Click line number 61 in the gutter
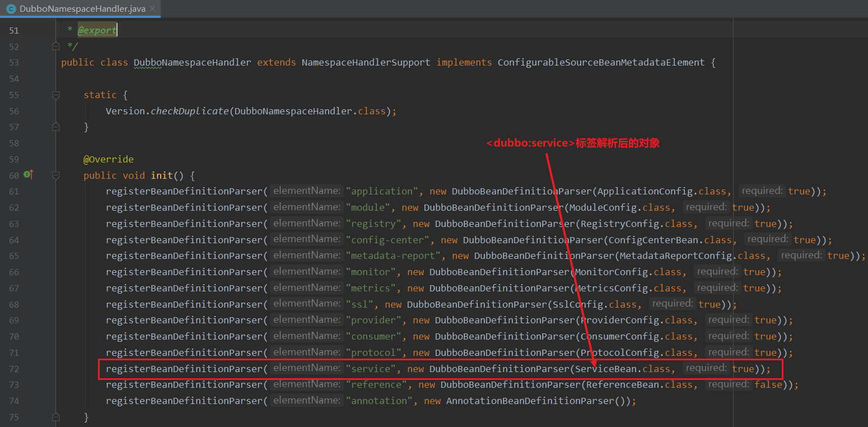The height and width of the screenshot is (427, 868). [x=13, y=191]
